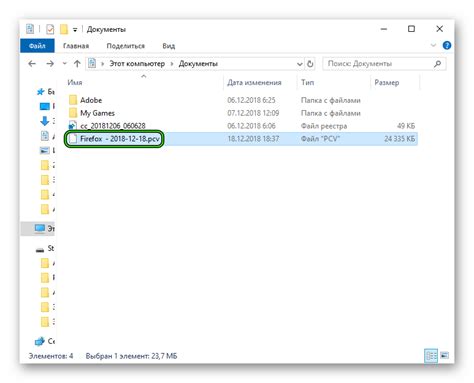474x383 pixels.
Task: Click Этот компьютер in the address path
Action: (137, 63)
